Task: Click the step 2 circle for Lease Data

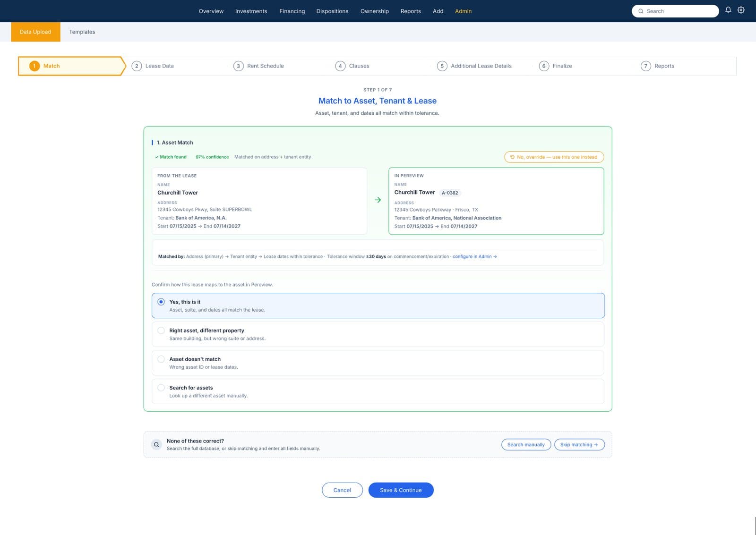Action: pyautogui.click(x=137, y=66)
